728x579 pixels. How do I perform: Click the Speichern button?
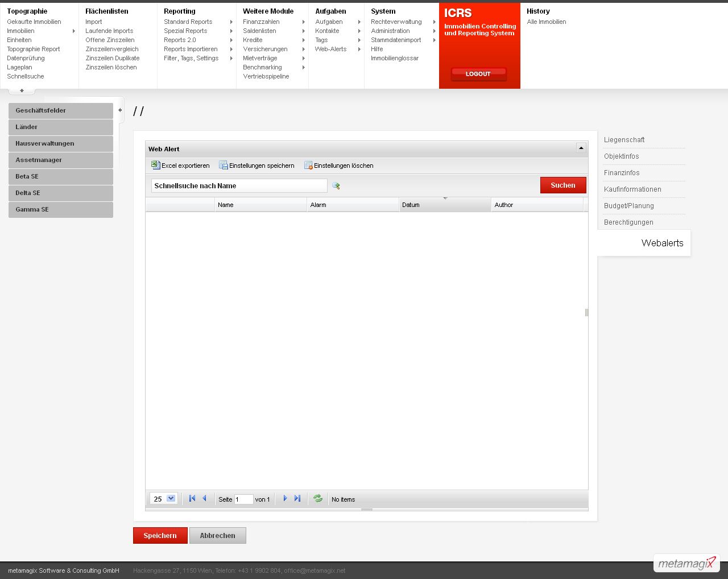click(160, 535)
